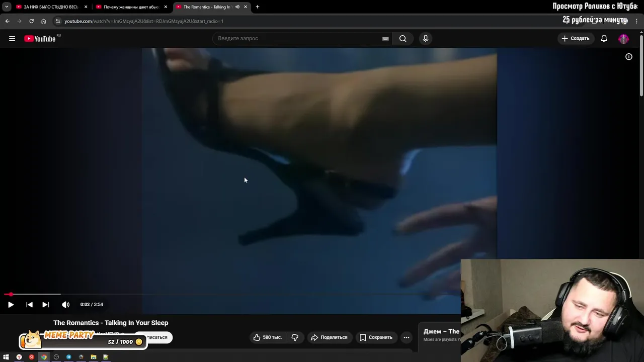Open the notepad app in taskbar
The height and width of the screenshot is (362, 644).
[106, 357]
